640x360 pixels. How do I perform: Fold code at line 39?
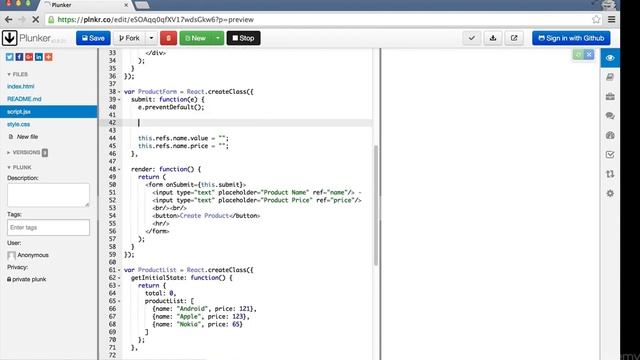click(119, 100)
